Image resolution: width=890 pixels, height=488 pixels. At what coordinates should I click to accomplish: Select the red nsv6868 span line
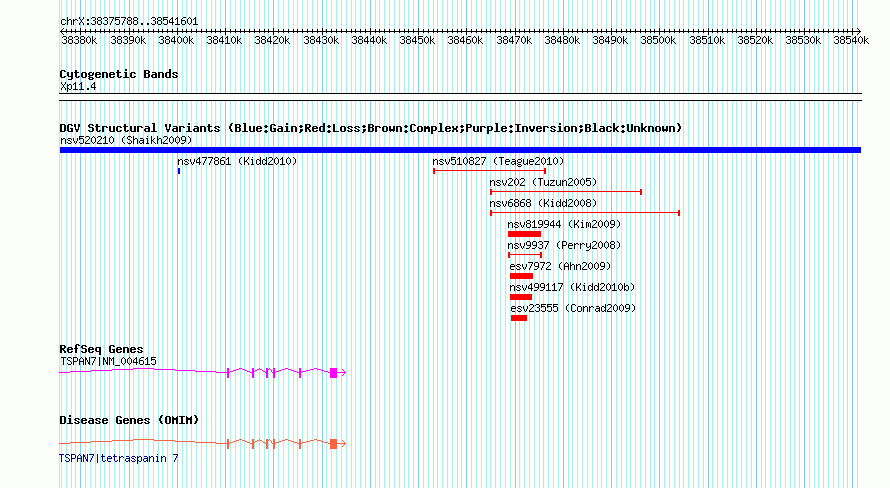[x=585, y=213]
